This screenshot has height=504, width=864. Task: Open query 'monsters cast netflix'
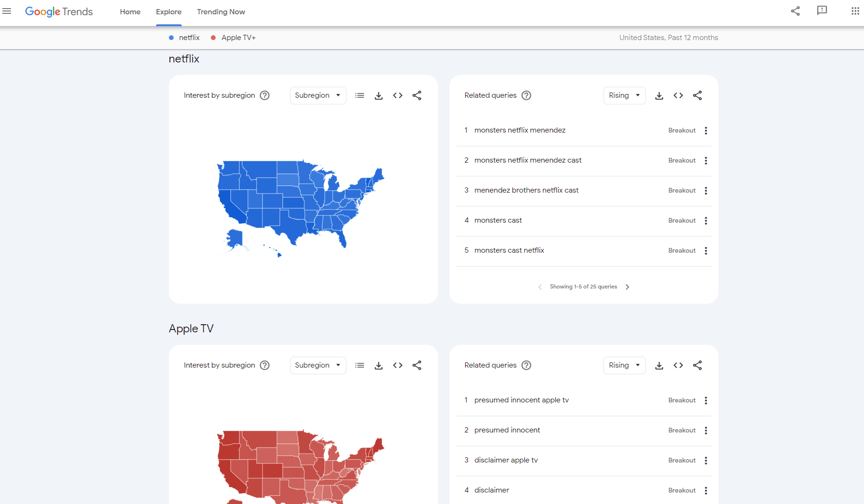point(509,250)
